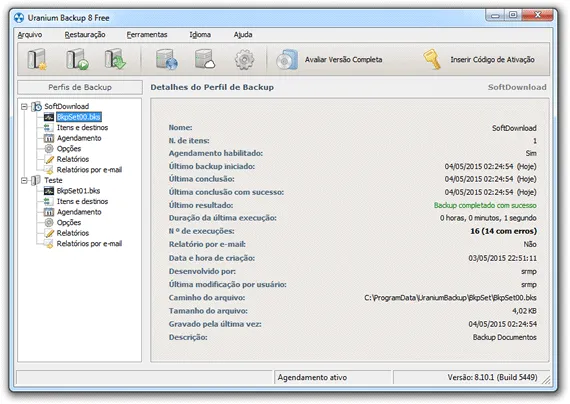Image resolution: width=570 pixels, height=404 pixels.
Task: Click the arrows icon beside Teste Itens e destinos
Action: [x=48, y=201]
